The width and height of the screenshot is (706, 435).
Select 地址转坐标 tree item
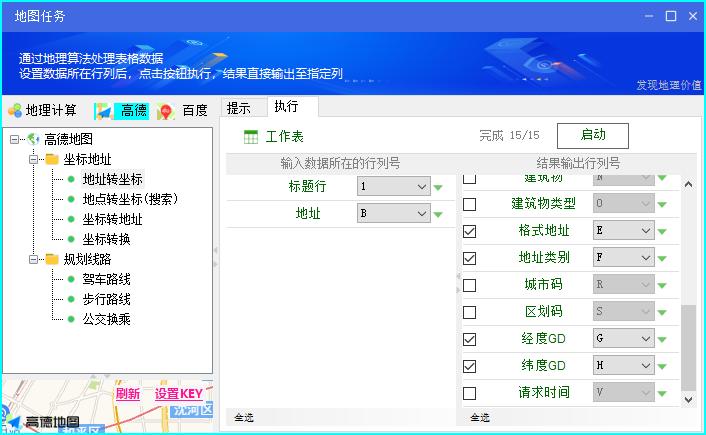click(x=113, y=179)
